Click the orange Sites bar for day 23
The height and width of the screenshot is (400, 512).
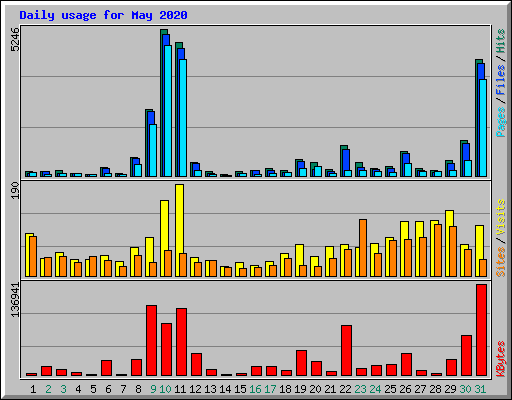point(363,248)
